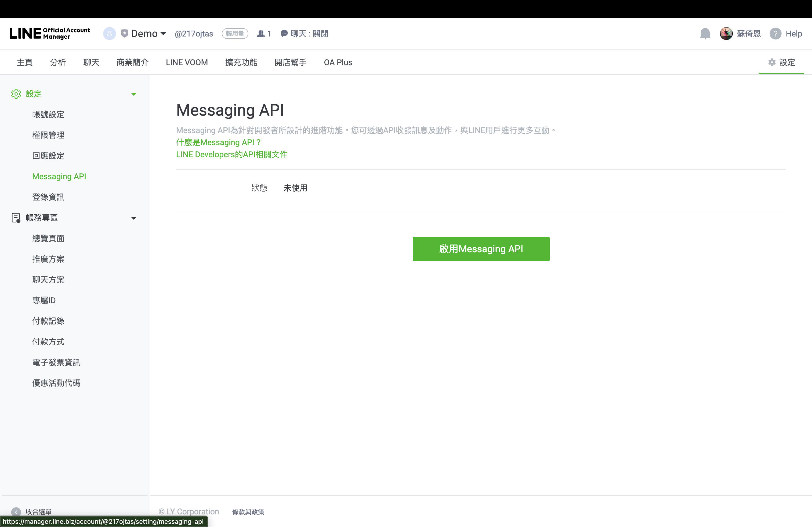Click the gear icon beside 設定 in sidebar
The width and height of the screenshot is (812, 527).
[16, 94]
